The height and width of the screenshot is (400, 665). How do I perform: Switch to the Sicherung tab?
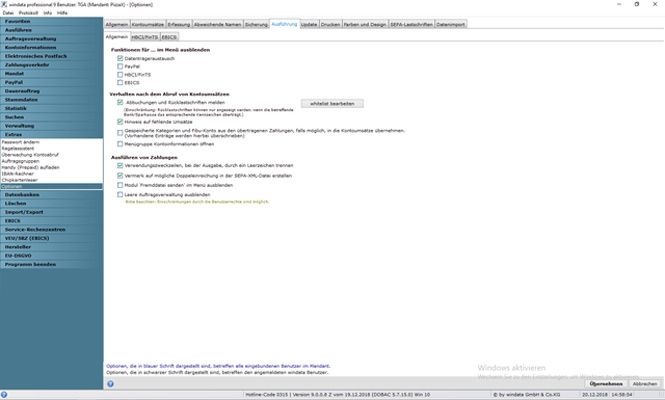pyautogui.click(x=256, y=25)
